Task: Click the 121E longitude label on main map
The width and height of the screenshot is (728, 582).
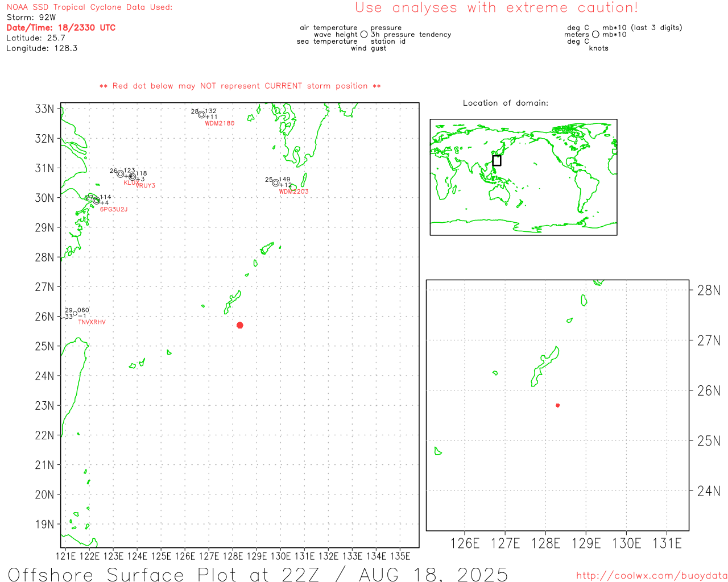Action: pos(65,556)
